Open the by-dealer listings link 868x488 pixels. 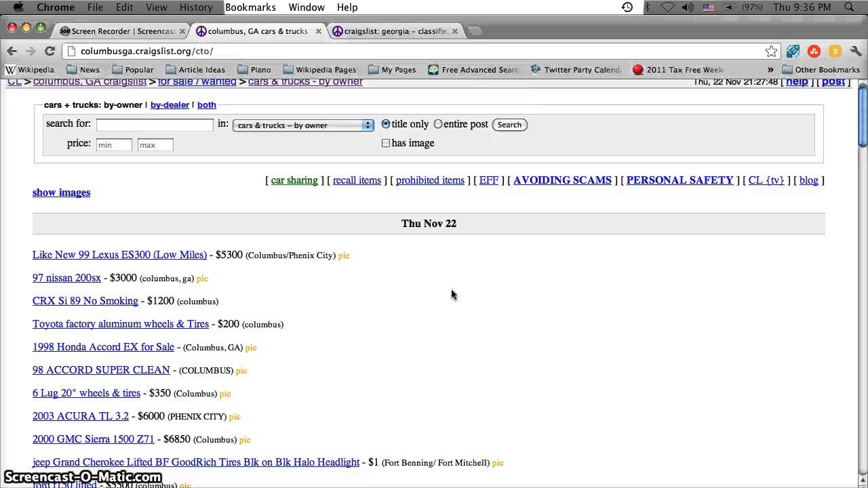point(170,105)
